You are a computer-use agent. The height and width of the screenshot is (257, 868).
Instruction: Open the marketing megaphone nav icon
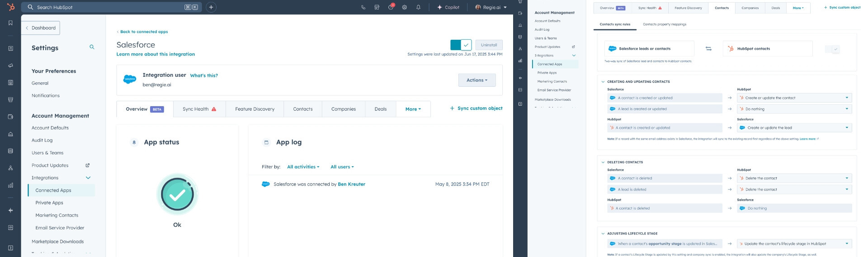(x=11, y=65)
